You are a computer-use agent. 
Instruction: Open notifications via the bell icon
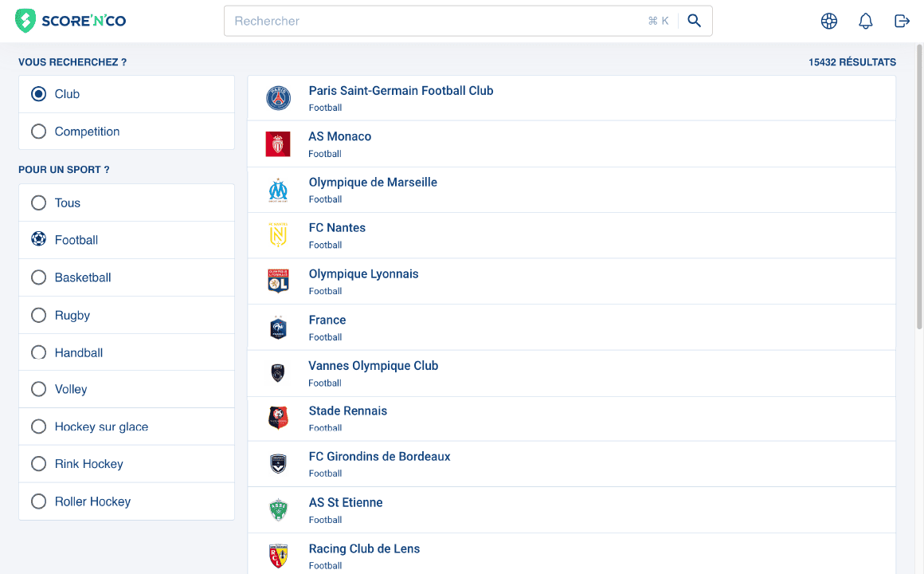[866, 21]
